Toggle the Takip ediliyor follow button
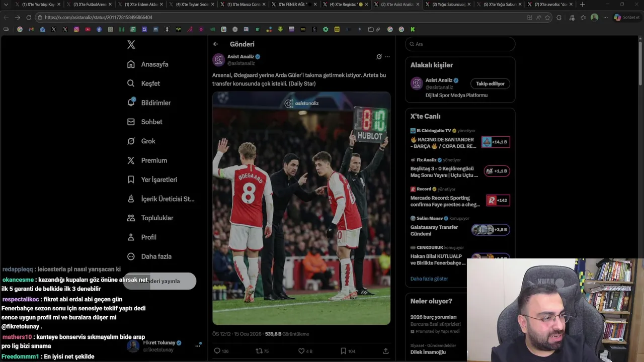Screen dimensions: 644x362 click(x=490, y=84)
